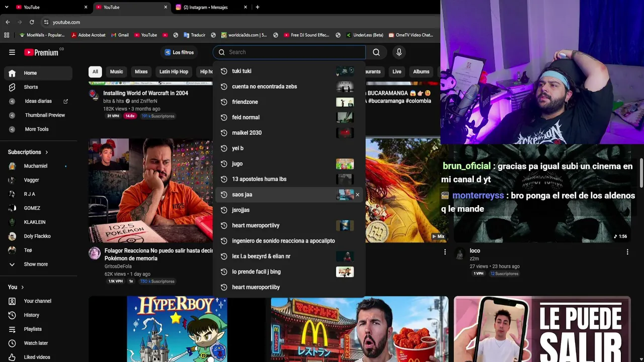Select the 'jugo' search suggestion
Screen dimensions: 644x362
[x=289, y=164]
